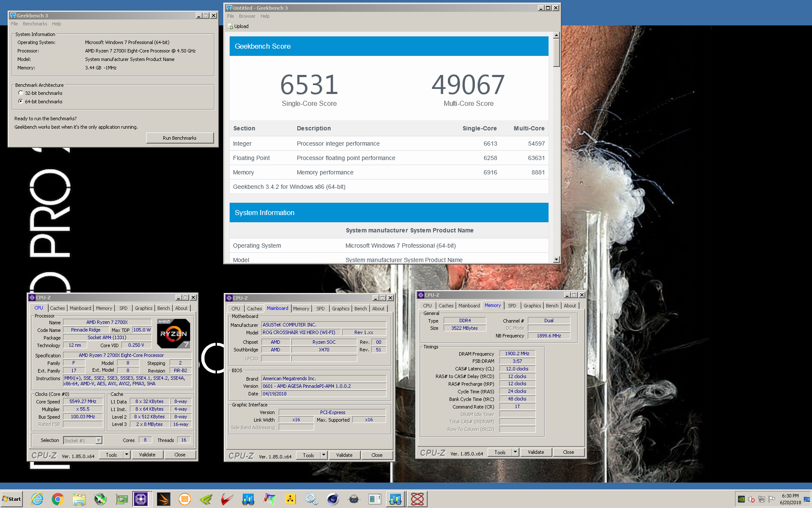Expand Tools dropdown arrow in Mainboard window
Image resolution: width=812 pixels, height=508 pixels.
[x=324, y=455]
